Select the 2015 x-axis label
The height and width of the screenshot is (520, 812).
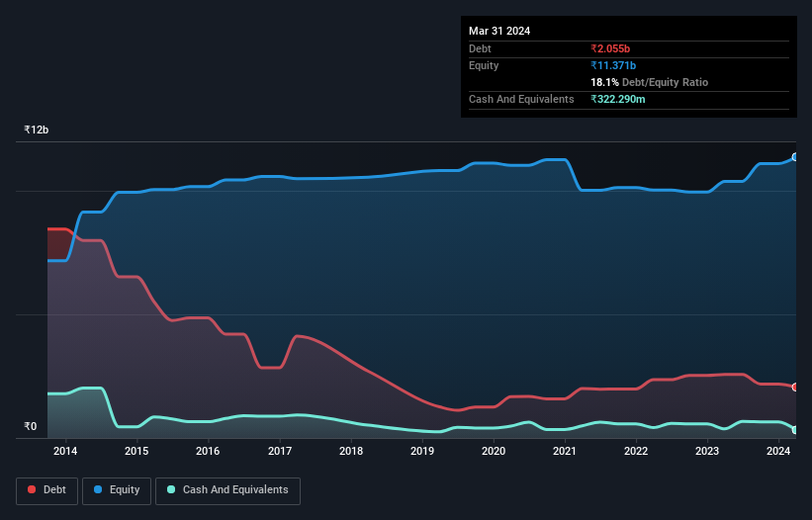coord(136,451)
